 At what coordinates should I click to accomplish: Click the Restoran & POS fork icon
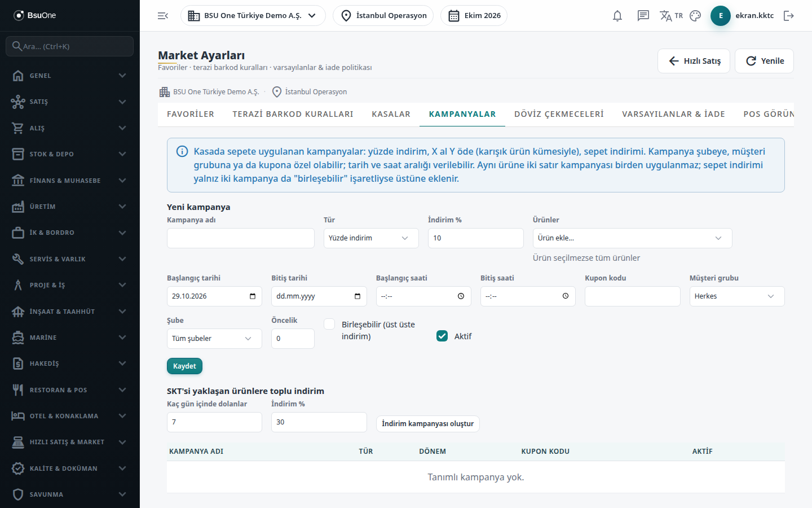18,390
